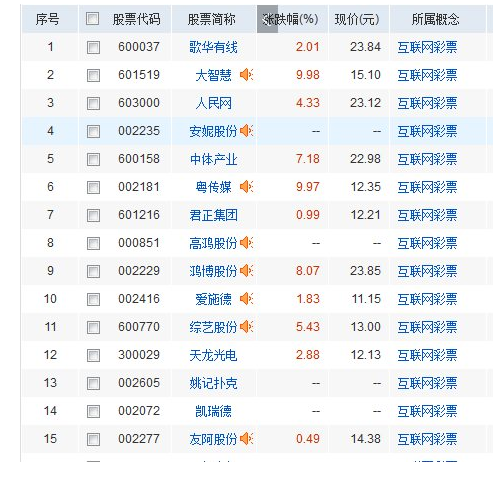Tick checkbox for row 12 天龙光电
Screen dimensions: 493x483
(93, 355)
